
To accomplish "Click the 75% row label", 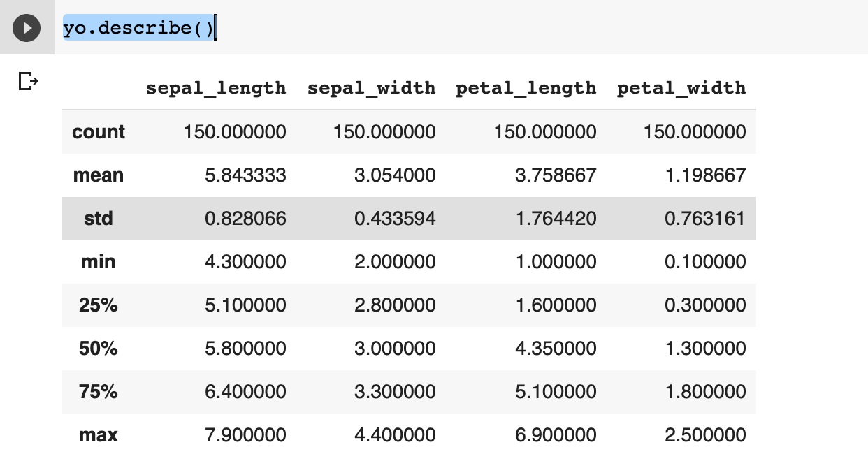I will point(99,392).
